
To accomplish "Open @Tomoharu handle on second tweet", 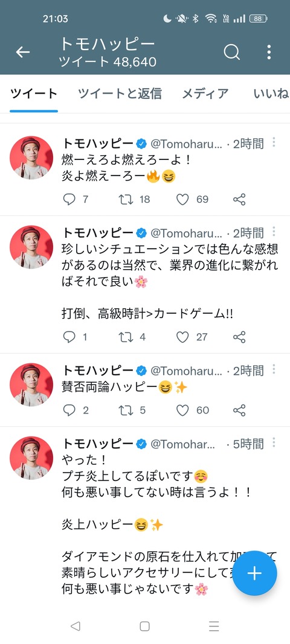I will [x=186, y=234].
